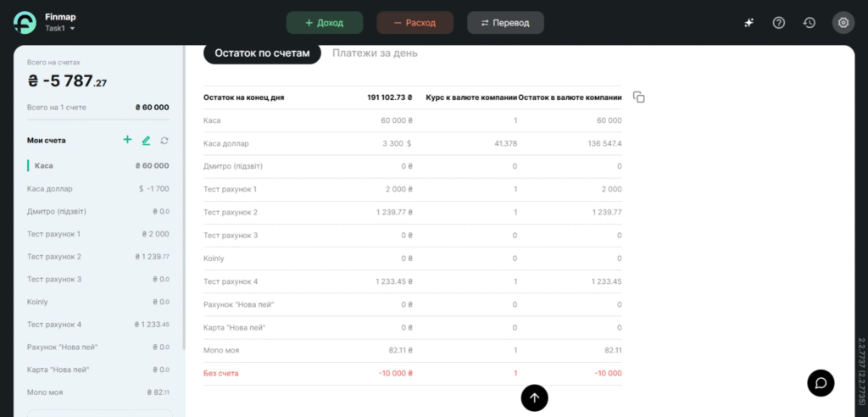Switch to Платежи за день tab
Image resolution: width=868 pixels, height=417 pixels.
[x=375, y=53]
